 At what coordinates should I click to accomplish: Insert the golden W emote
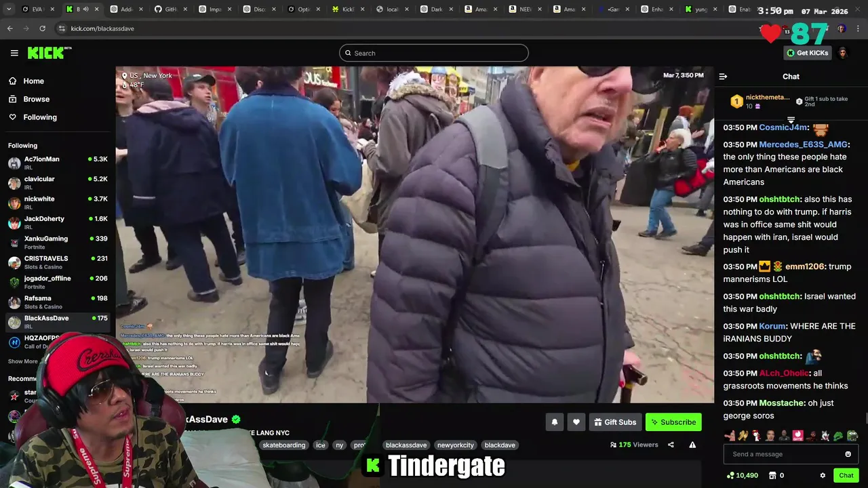tap(743, 436)
